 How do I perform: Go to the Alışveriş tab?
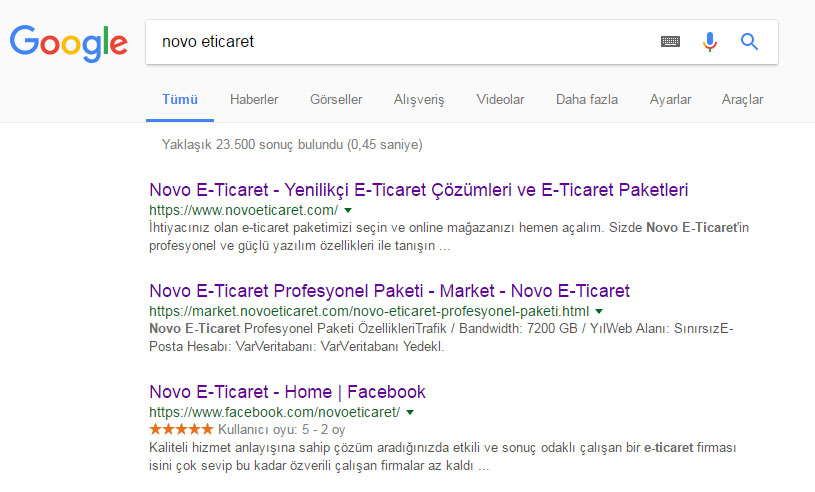tap(419, 100)
